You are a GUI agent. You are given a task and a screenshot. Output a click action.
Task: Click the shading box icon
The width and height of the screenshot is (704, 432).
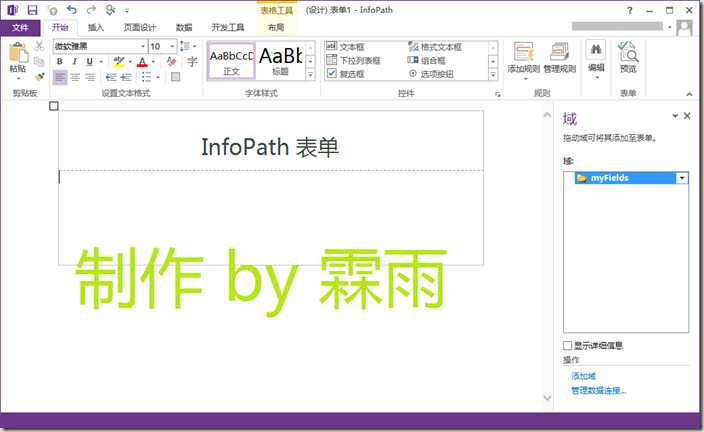(176, 77)
